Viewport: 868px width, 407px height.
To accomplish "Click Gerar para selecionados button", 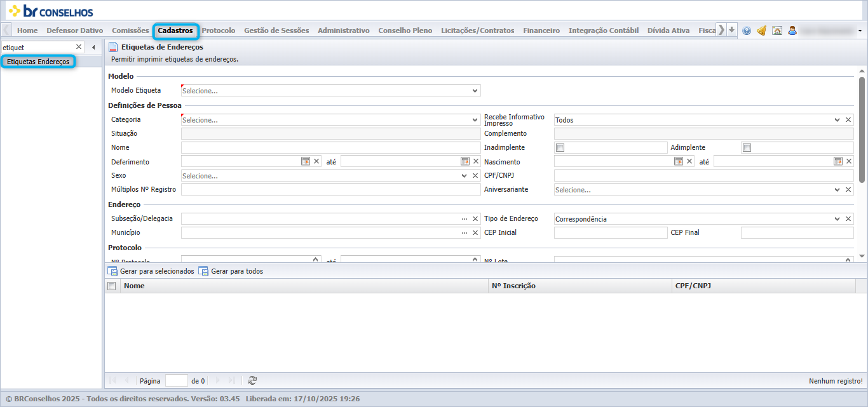I will [x=151, y=271].
